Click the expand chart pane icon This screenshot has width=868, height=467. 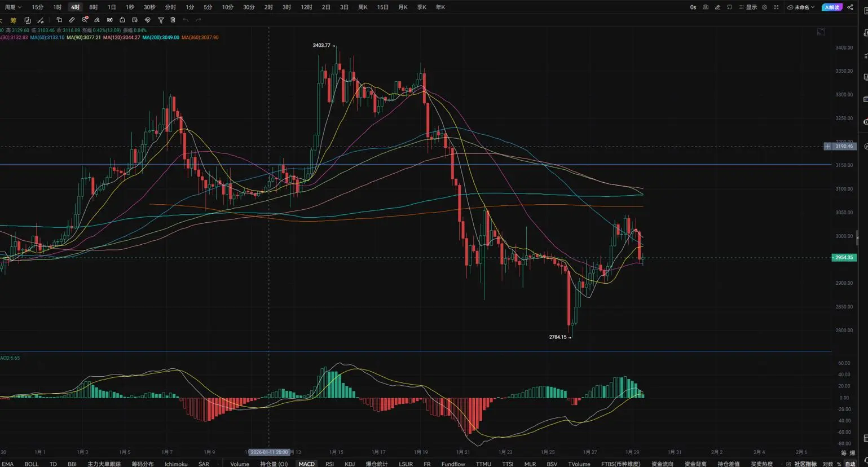pos(821,32)
